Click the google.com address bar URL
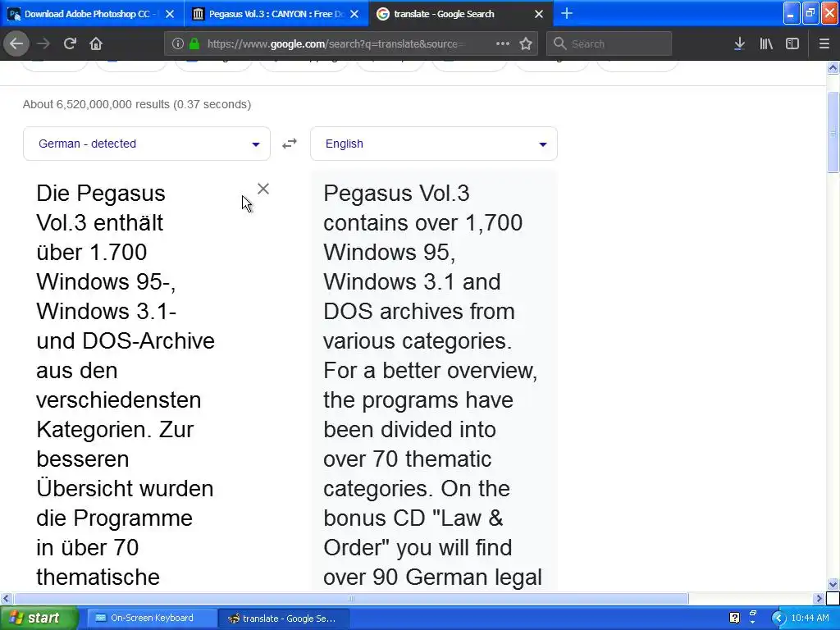The width and height of the screenshot is (840, 630). (x=336, y=44)
